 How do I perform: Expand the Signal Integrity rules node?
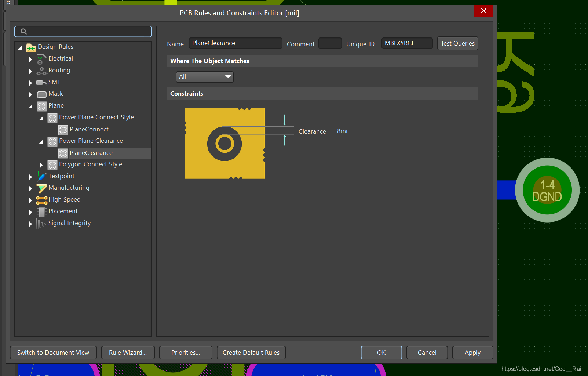30,224
